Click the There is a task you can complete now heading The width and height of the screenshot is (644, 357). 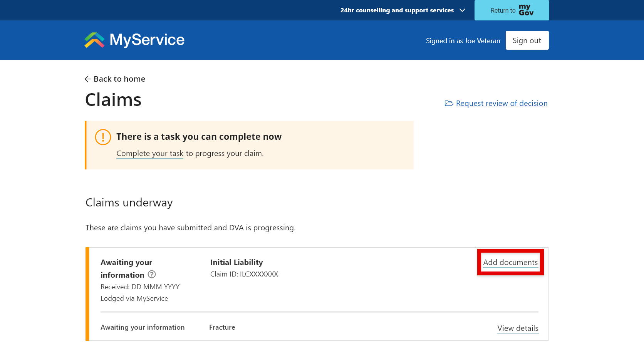coord(199,137)
